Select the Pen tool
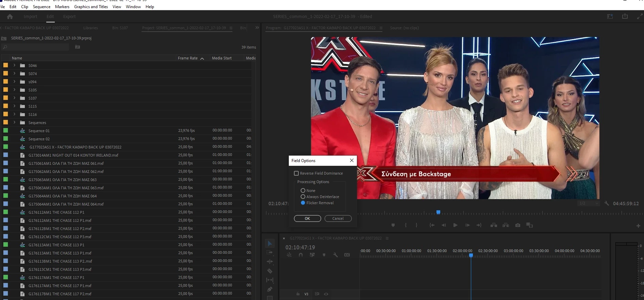 click(270, 289)
